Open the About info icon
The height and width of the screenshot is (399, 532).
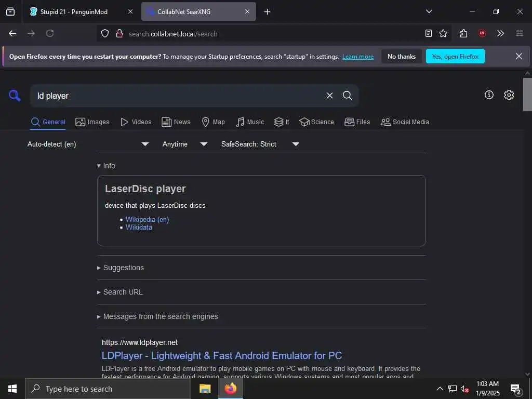point(489,95)
